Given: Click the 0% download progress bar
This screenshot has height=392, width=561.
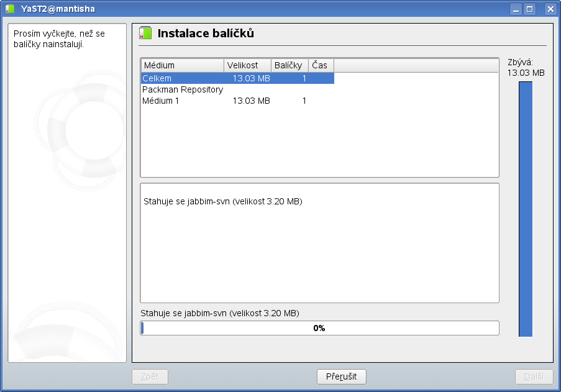Looking at the screenshot, I should (x=319, y=328).
